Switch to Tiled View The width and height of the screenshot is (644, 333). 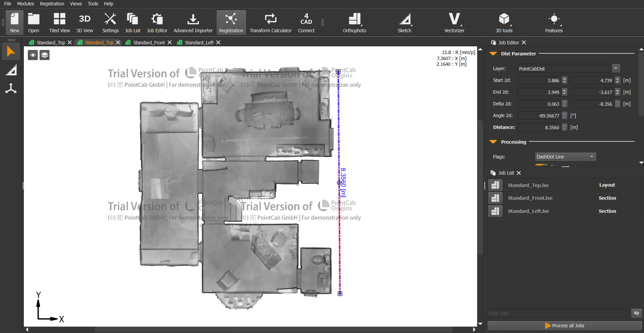[59, 22]
